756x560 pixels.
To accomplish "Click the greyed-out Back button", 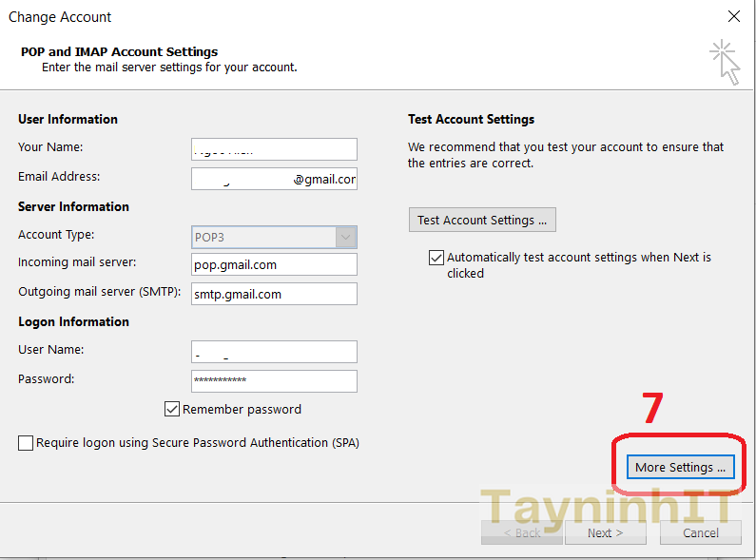I will coord(521,532).
